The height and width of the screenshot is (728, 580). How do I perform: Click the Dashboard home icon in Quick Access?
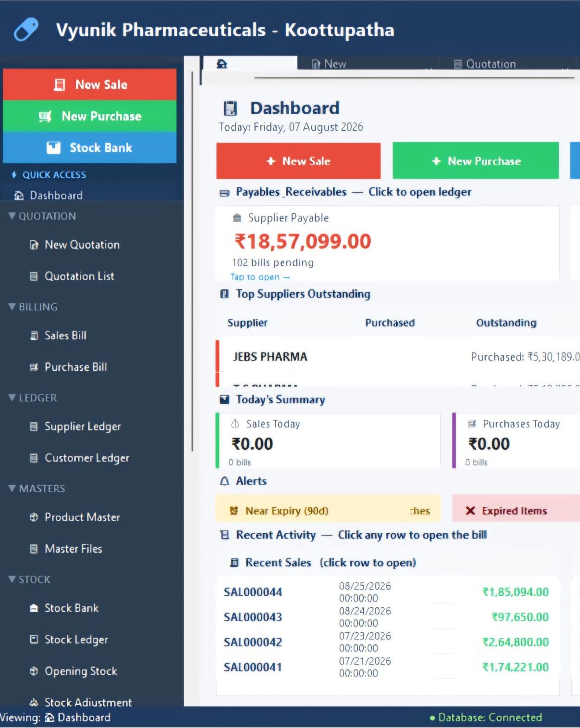[19, 195]
